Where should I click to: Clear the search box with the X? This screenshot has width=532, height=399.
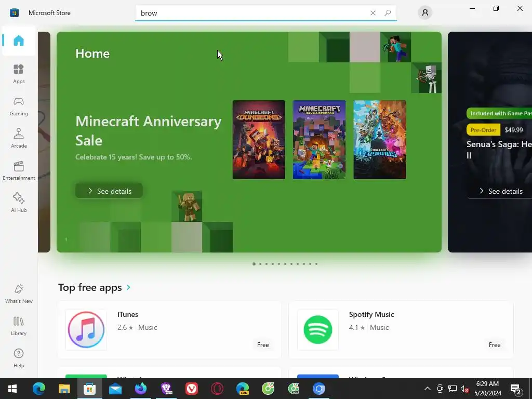click(x=373, y=13)
